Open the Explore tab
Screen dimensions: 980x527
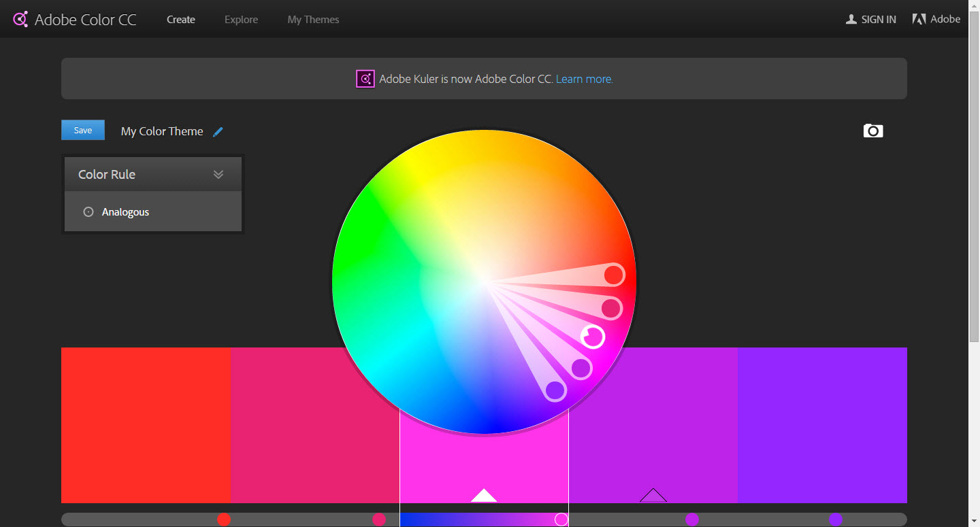(x=241, y=20)
